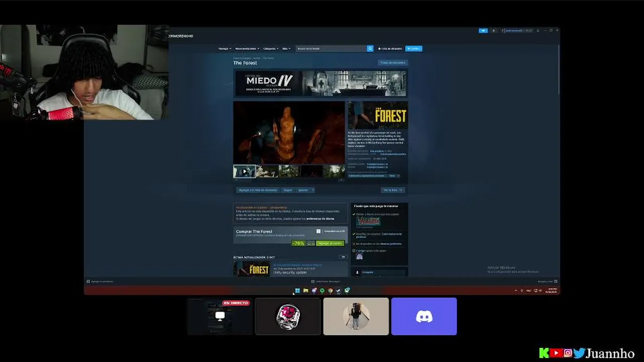Click Agregar a tu lista de deseados
The height and width of the screenshot is (362, 644).
pyautogui.click(x=258, y=190)
